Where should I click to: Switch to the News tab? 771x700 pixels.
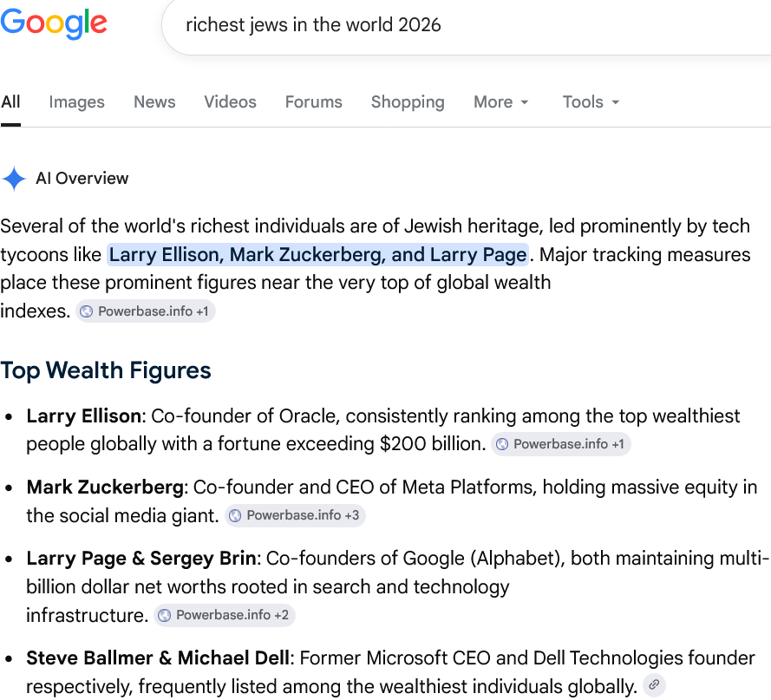(154, 102)
